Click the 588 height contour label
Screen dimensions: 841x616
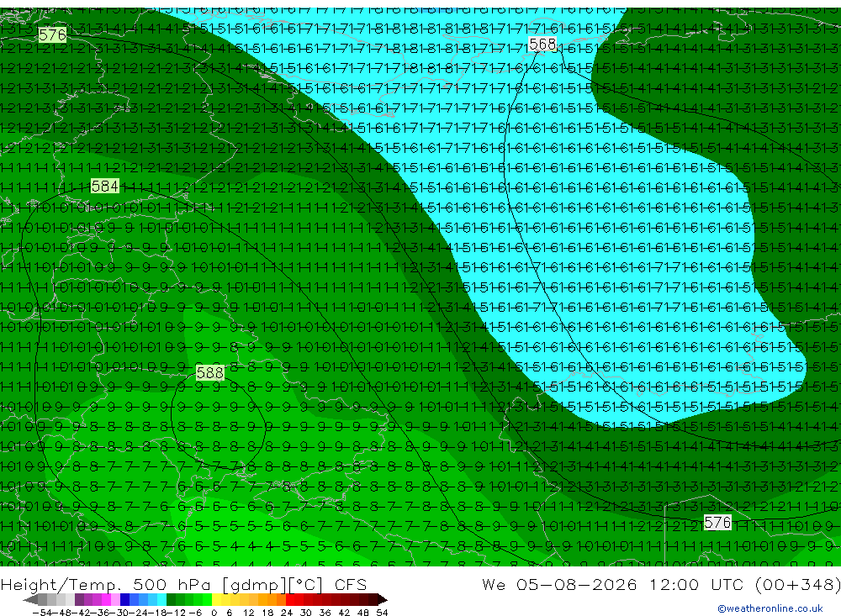[x=209, y=372]
